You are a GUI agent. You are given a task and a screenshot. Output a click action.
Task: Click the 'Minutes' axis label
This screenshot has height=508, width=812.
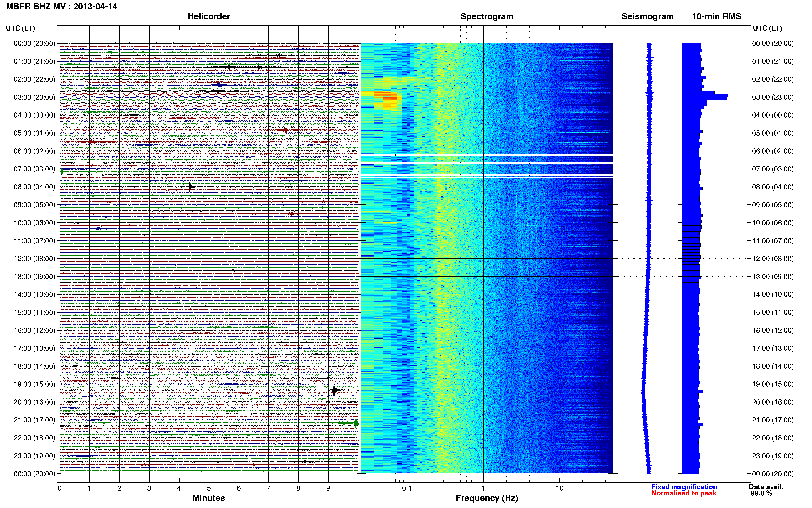(209, 498)
